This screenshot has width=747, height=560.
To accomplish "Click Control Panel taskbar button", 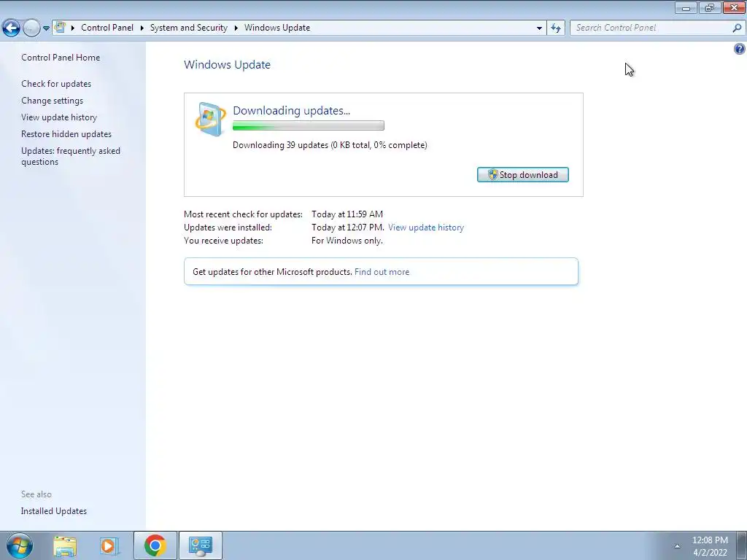I will point(201,545).
